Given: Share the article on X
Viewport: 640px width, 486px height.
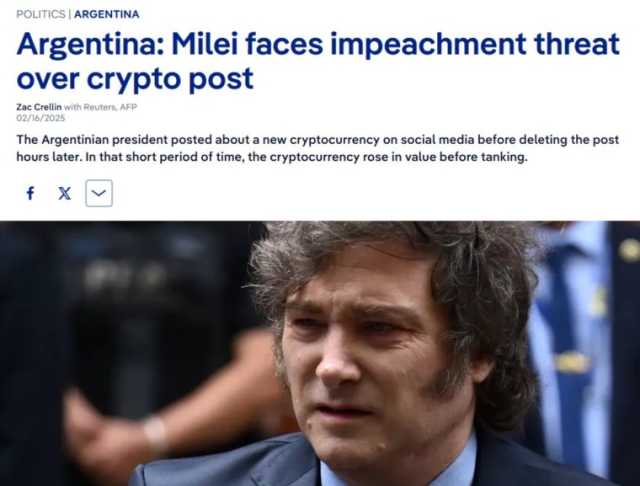Looking at the screenshot, I should 64,193.
